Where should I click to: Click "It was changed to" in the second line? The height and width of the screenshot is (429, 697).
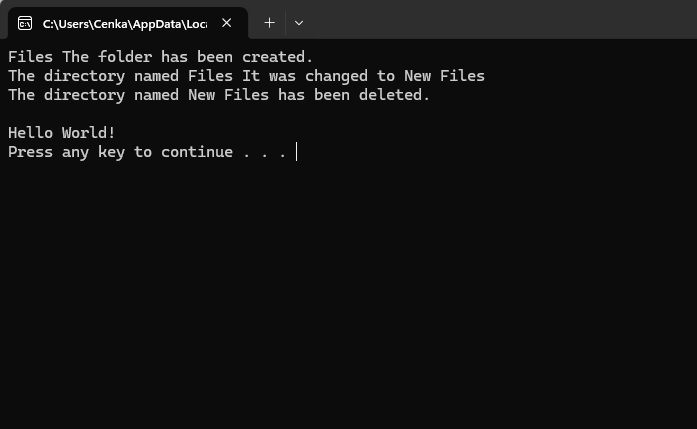(x=318, y=76)
